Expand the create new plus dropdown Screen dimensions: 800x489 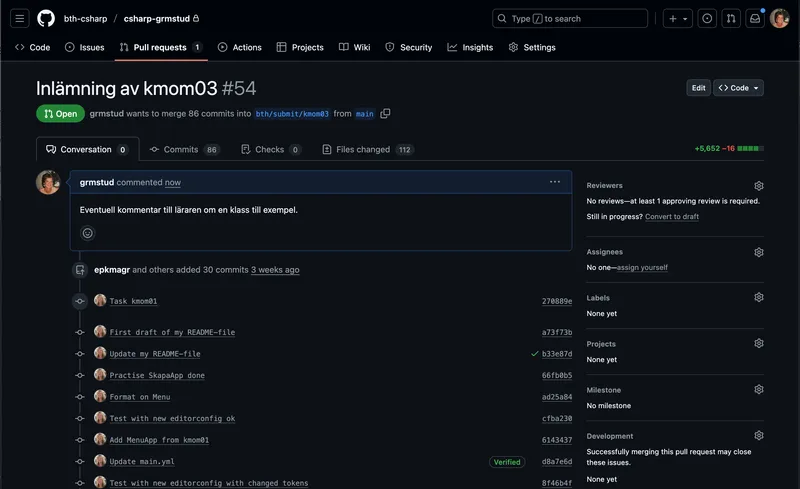point(678,18)
